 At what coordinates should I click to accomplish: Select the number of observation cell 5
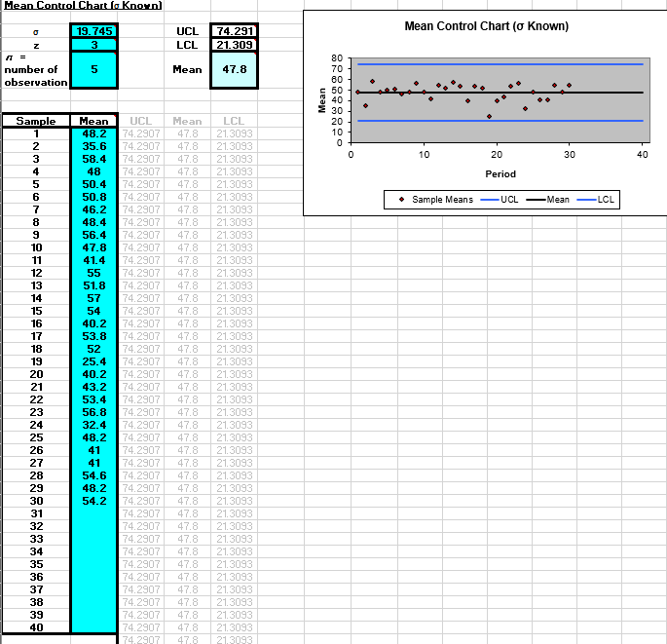[x=94, y=69]
